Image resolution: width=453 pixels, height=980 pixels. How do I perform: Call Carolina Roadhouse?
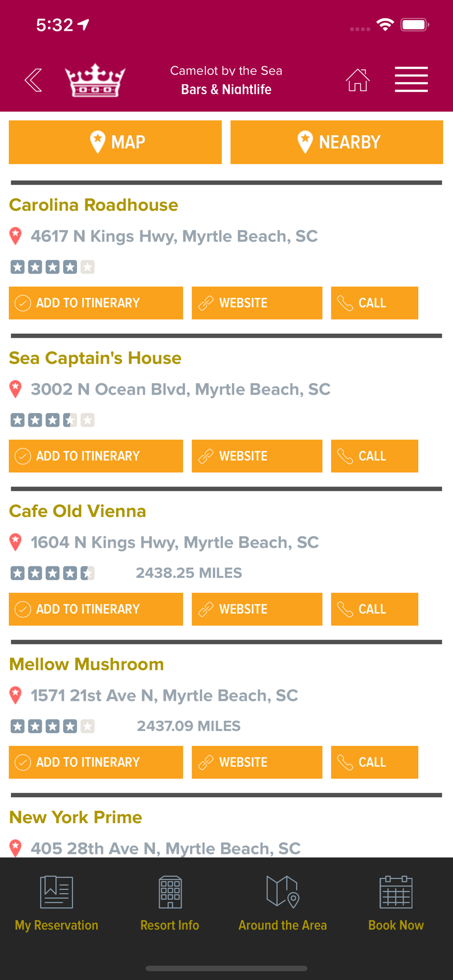pyautogui.click(x=375, y=303)
